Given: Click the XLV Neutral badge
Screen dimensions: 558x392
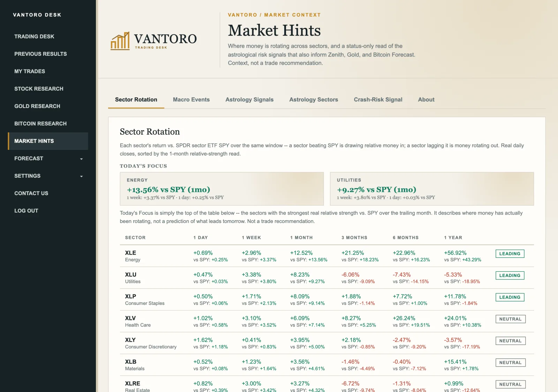Looking at the screenshot, I should (511, 319).
